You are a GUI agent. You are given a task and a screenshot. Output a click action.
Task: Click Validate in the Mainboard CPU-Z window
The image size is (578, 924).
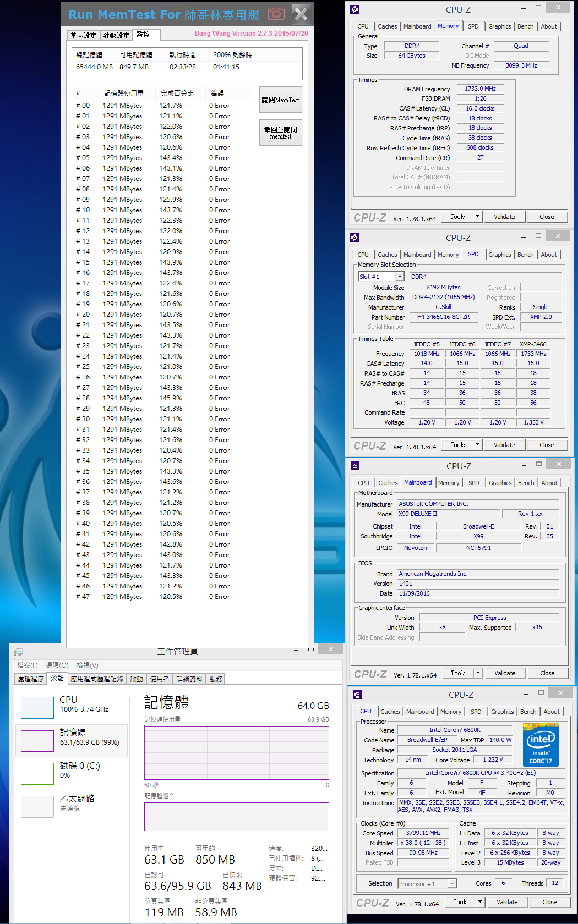point(505,673)
